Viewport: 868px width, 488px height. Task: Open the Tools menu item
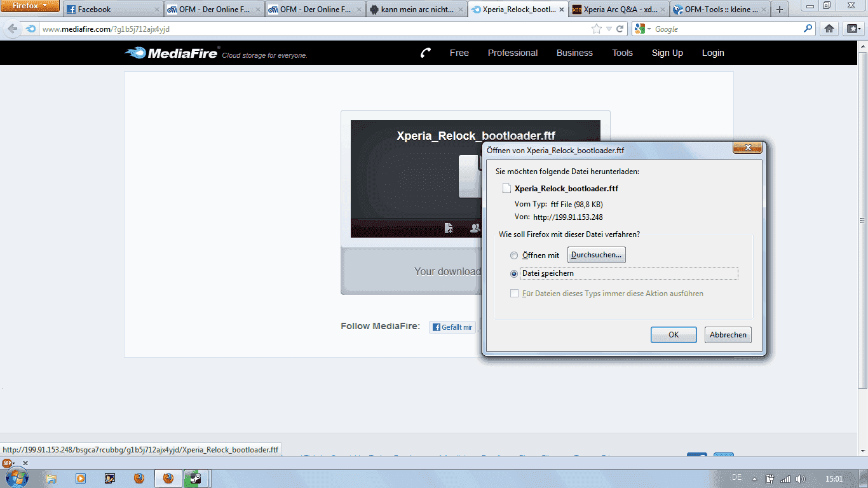(x=623, y=53)
